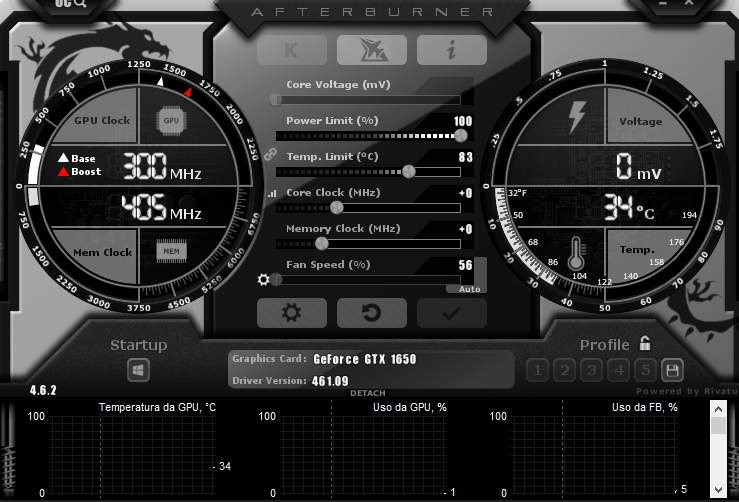Open the Kombustor stress test button
The image size is (739, 502).
click(292, 49)
